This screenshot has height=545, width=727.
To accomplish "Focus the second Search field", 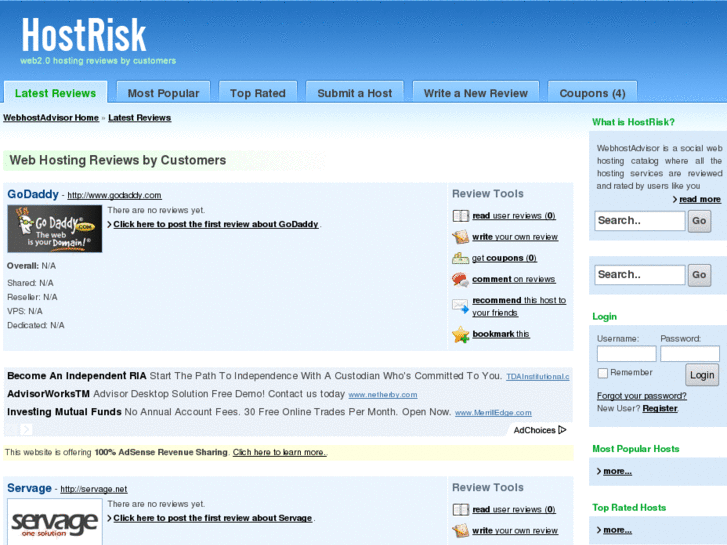I will [640, 275].
